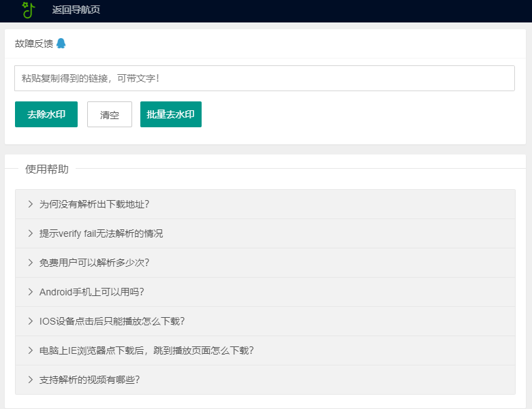
Task: Expand IOS设备点击后只能播放怎么下载? item
Action: (266, 321)
